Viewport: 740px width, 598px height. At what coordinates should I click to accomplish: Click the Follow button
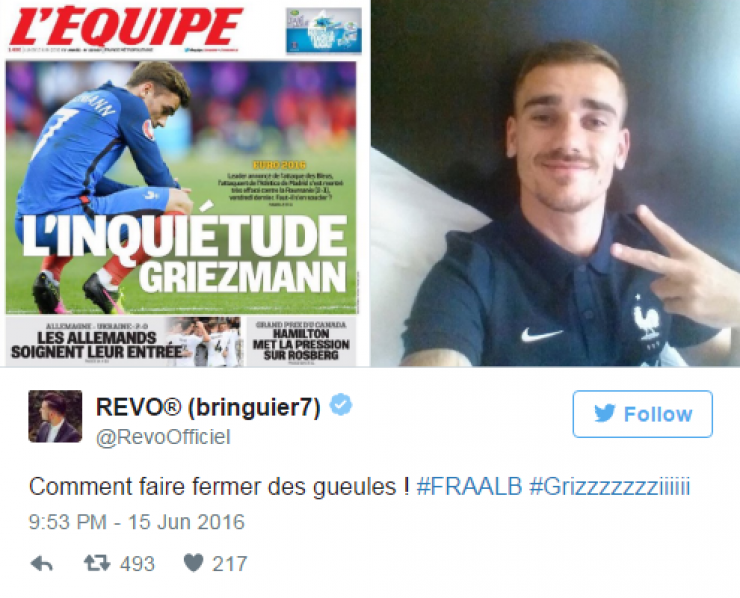[x=642, y=414]
